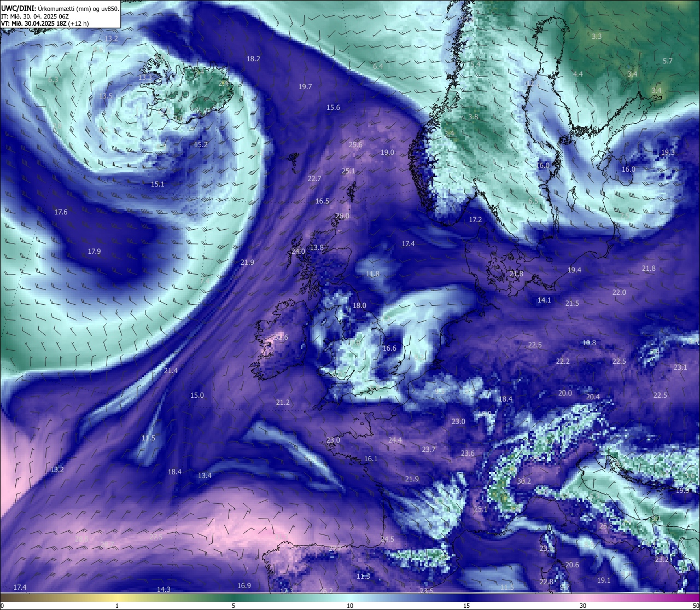
Task: Click the 19.7 value on the map
Action: pyautogui.click(x=305, y=86)
